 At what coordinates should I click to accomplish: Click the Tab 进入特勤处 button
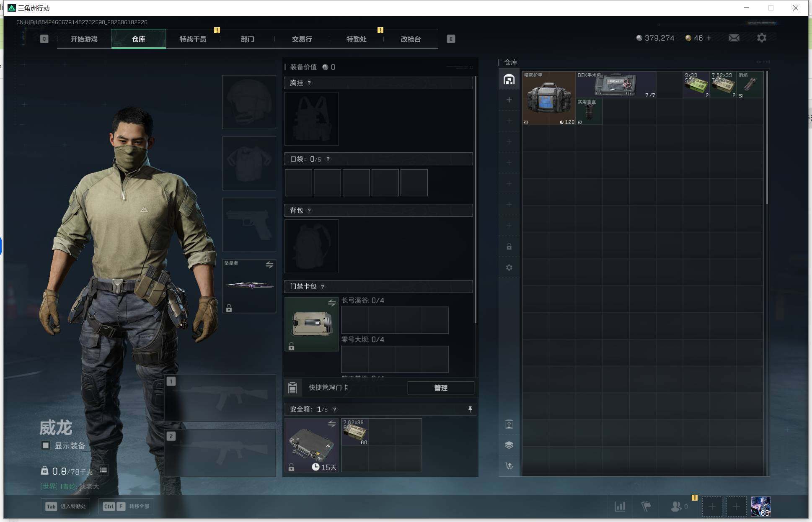pyautogui.click(x=66, y=506)
